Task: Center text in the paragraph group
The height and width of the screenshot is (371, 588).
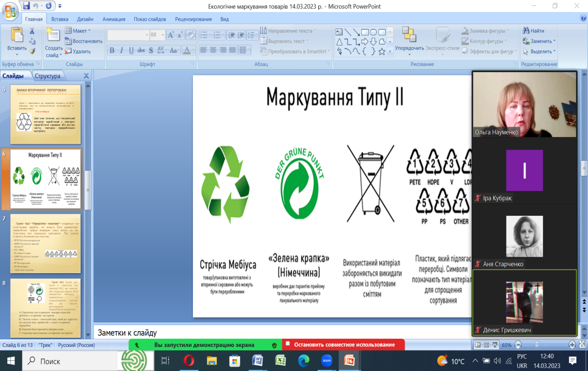Action: click(x=213, y=50)
